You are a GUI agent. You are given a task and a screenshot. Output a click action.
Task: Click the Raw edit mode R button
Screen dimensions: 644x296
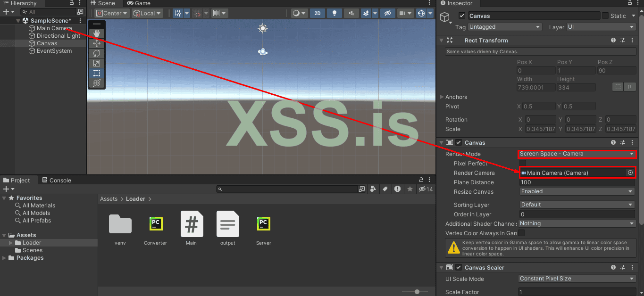point(630,87)
